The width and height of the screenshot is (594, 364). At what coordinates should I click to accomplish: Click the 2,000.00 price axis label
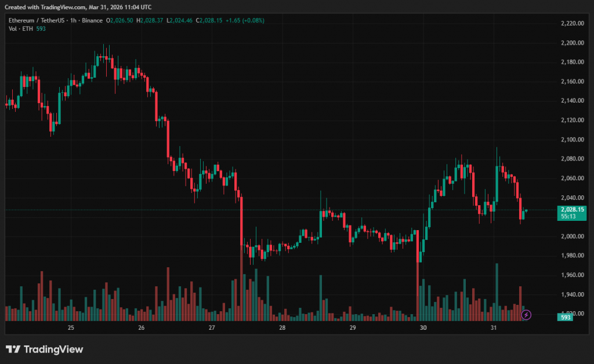point(571,236)
